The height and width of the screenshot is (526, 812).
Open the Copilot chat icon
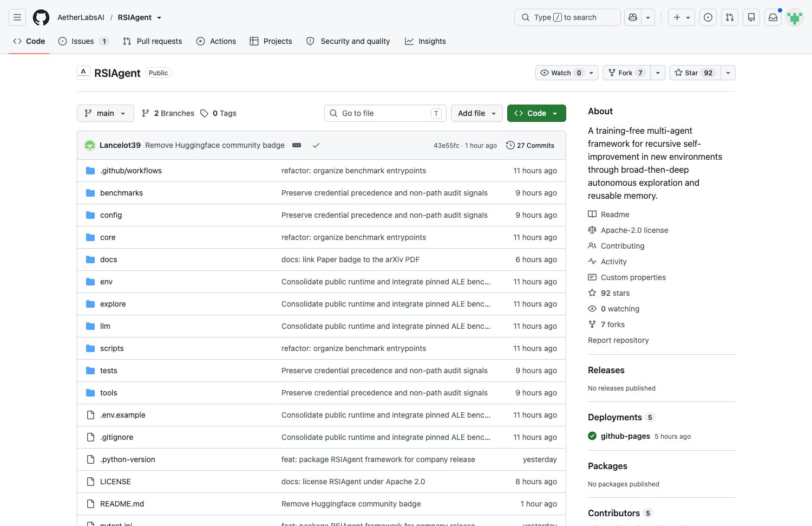(633, 17)
